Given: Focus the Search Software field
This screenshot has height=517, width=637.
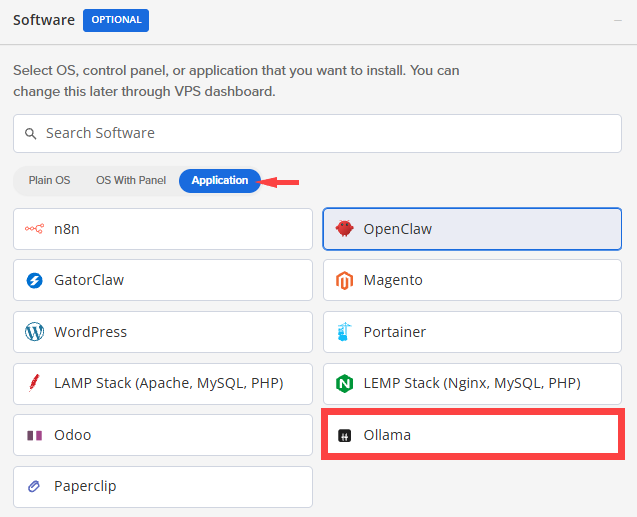Looking at the screenshot, I should click(x=330, y=133).
